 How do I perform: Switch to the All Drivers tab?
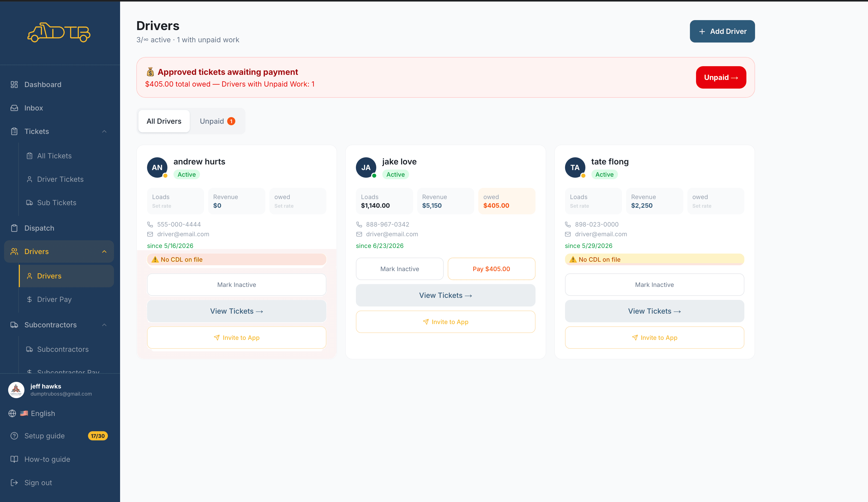164,121
